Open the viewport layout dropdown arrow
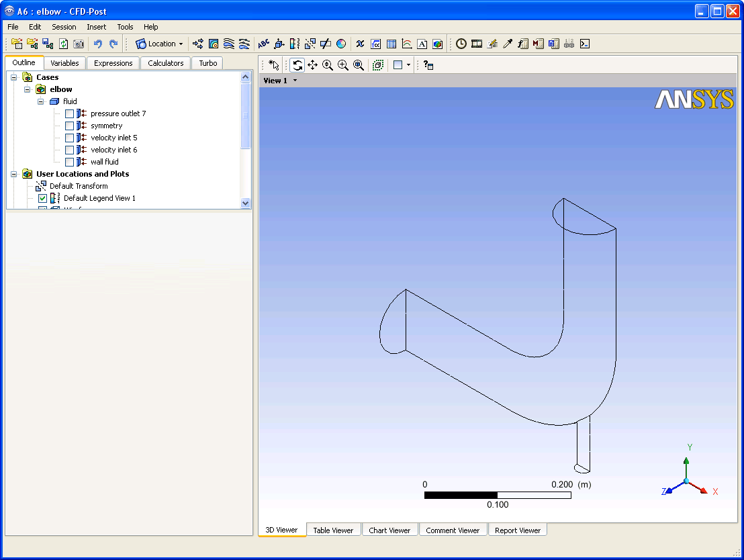Image resolution: width=744 pixels, height=560 pixels. pos(408,65)
